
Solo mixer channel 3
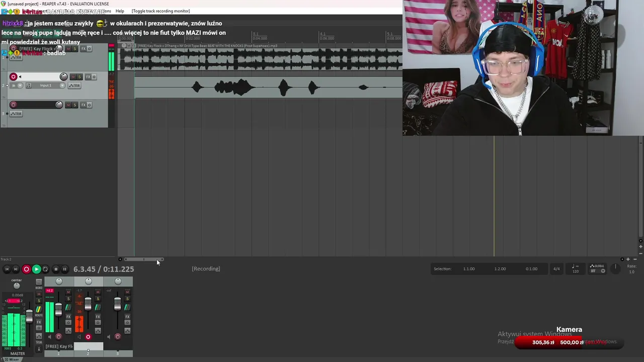point(127,299)
